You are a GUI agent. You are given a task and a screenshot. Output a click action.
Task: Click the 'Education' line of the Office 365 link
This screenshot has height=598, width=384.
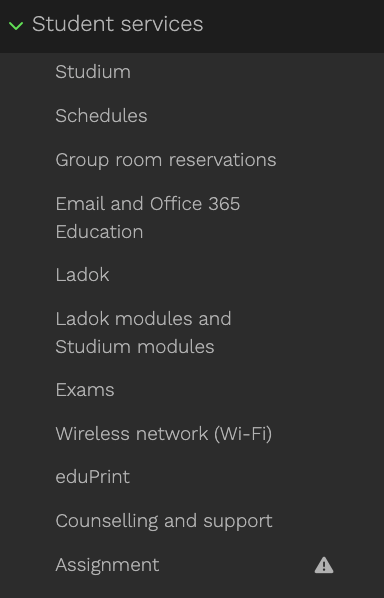pos(100,232)
